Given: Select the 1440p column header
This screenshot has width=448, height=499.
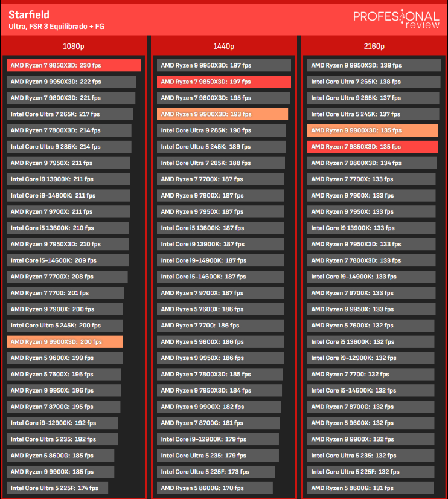Looking at the screenshot, I should click(x=224, y=47).
